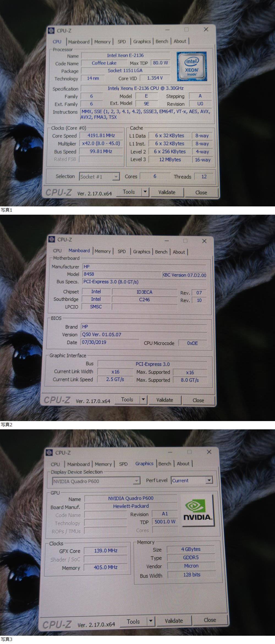Image resolution: width=275 pixels, height=644 pixels.
Task: Open the Perf Level dropdown set to Current
Action: pos(209,481)
